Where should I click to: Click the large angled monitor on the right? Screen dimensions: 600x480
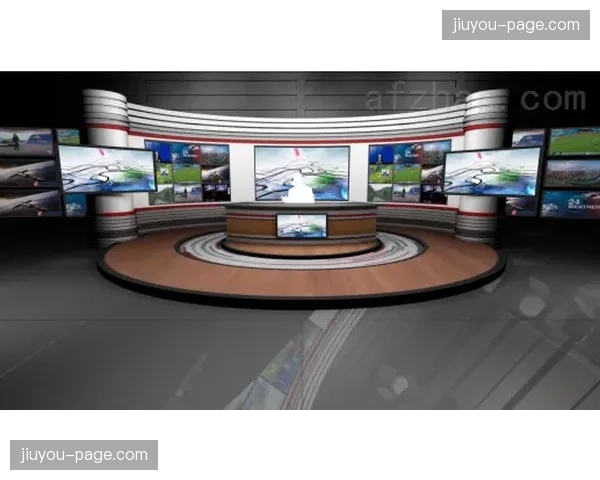492,170
